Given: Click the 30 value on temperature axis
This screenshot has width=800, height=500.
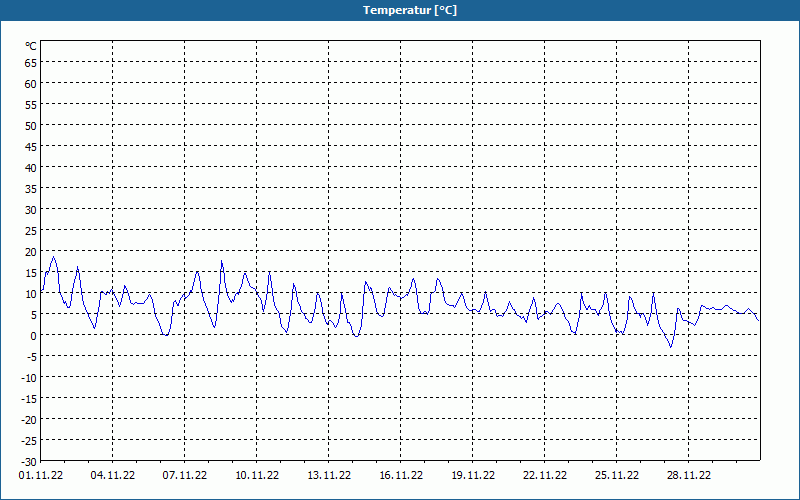Looking at the screenshot, I should coord(31,210).
